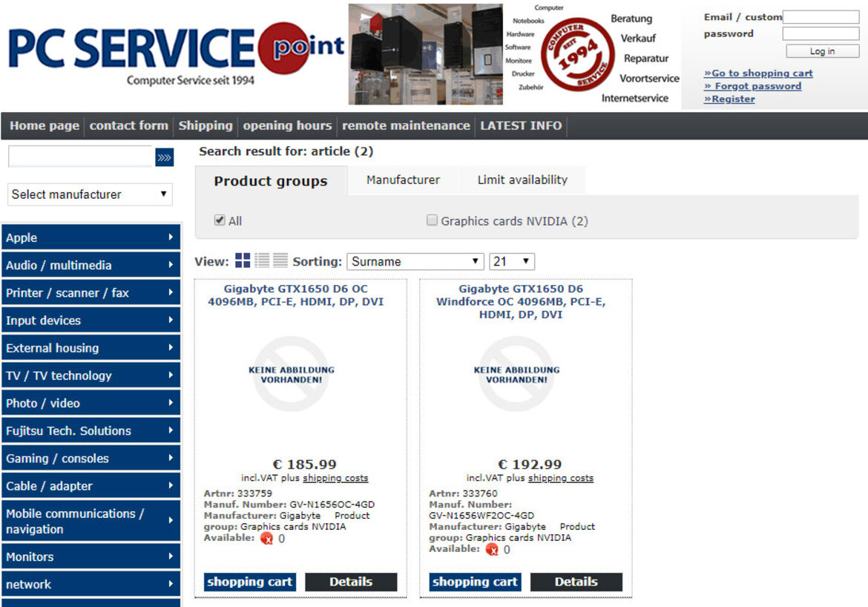Open the opening hours menu item
Image resolution: width=868 pixels, height=607 pixels.
[287, 125]
